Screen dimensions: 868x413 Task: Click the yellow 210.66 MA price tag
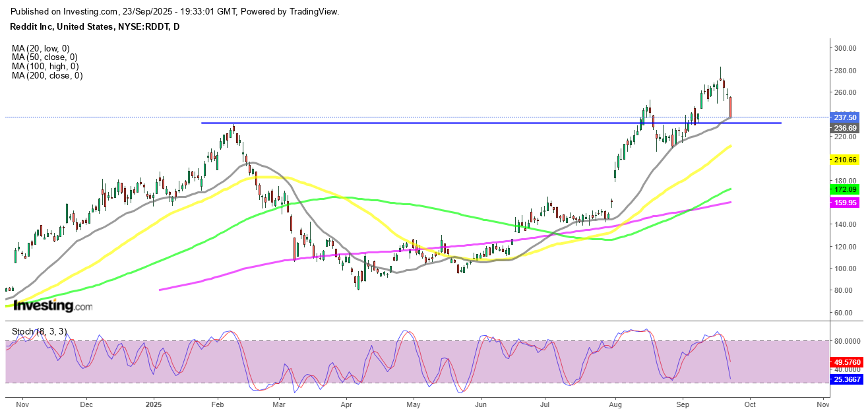(x=844, y=160)
